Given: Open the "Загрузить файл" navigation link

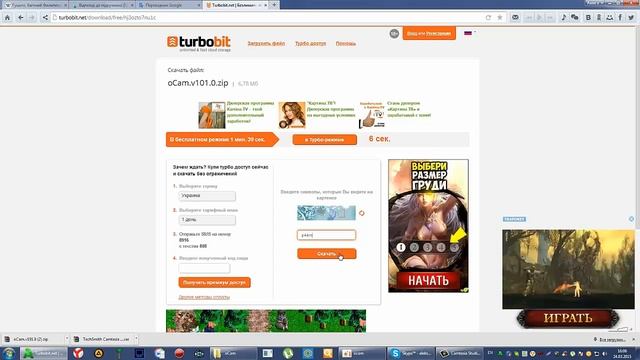Looking at the screenshot, I should pos(266,43).
